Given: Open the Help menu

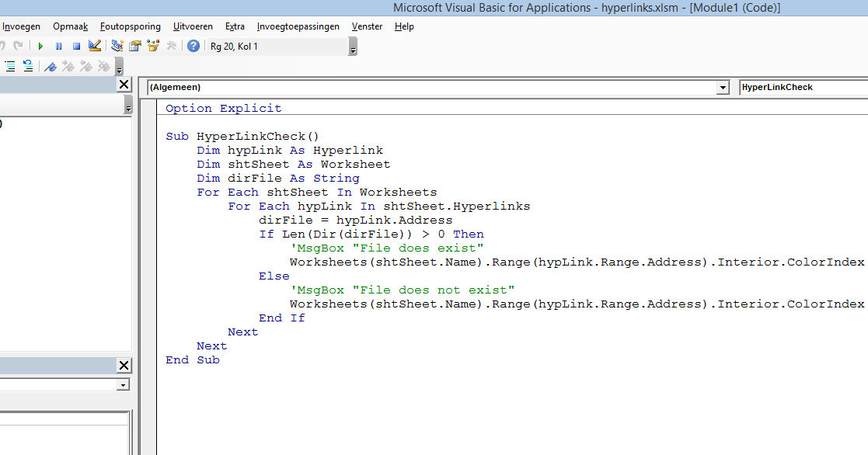Looking at the screenshot, I should pyautogui.click(x=404, y=26).
